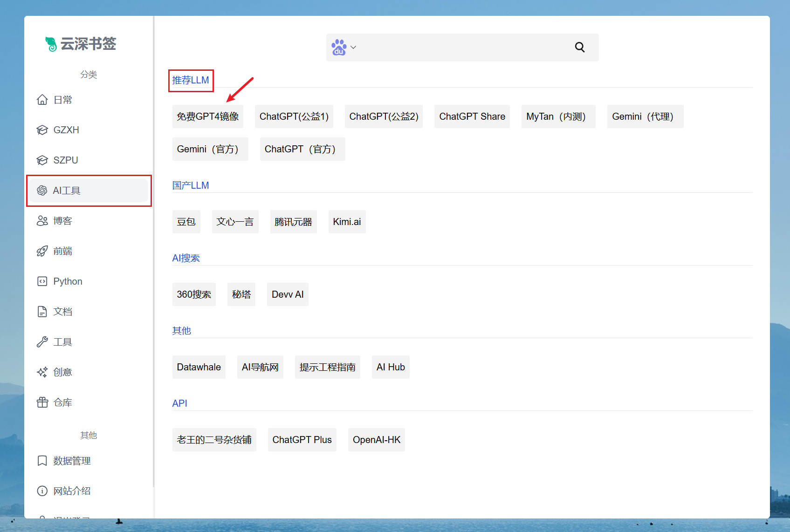790x532 pixels.
Task: Click the graduation cap icon beside SZPU
Action: point(42,160)
